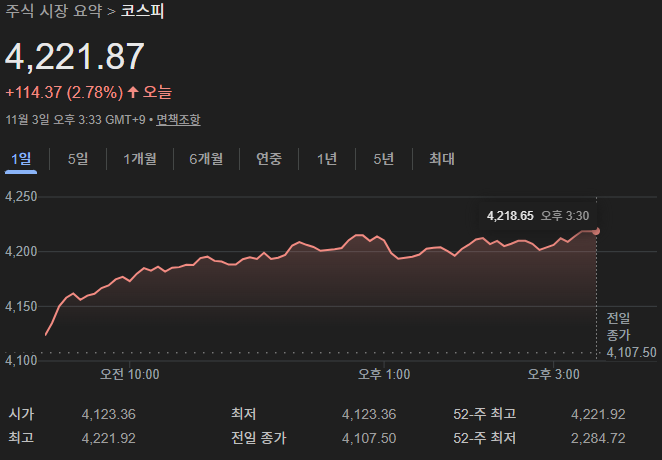
Task: Select the main price 4,221.87
Action: tap(75, 57)
